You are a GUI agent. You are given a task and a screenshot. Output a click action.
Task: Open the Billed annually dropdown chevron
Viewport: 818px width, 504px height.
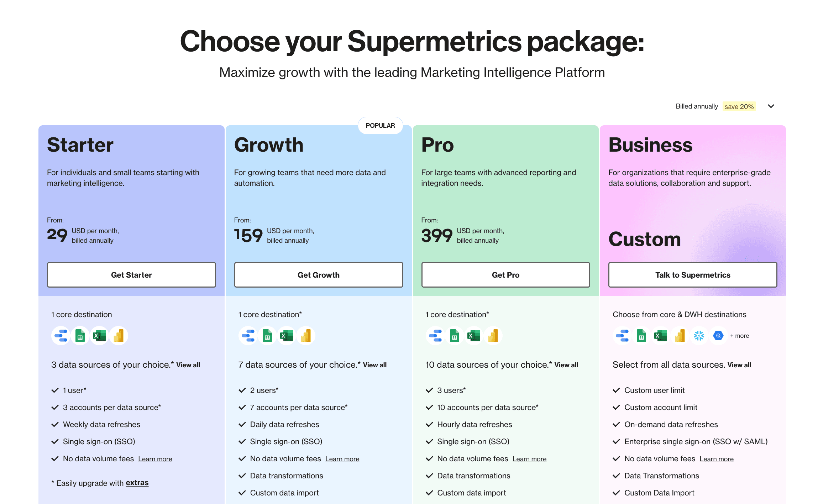coord(771,106)
